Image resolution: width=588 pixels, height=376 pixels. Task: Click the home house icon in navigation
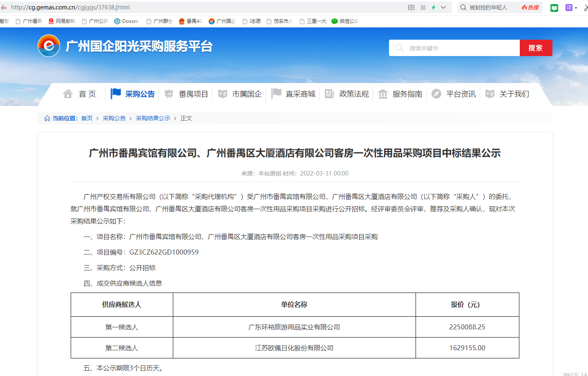[68, 94]
